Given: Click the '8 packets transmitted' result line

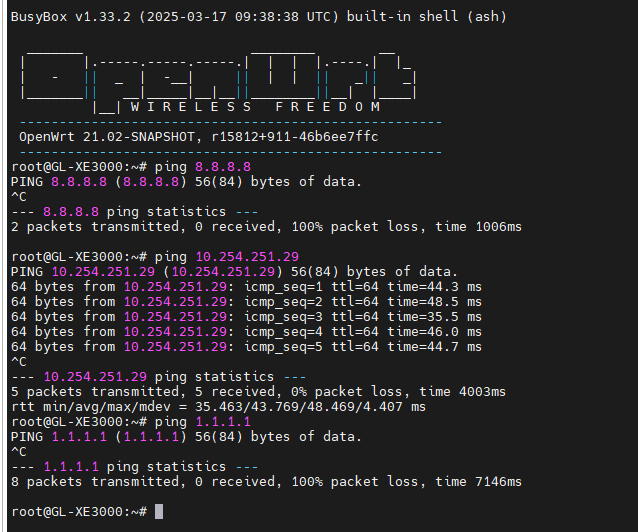Looking at the screenshot, I should (x=265, y=481).
